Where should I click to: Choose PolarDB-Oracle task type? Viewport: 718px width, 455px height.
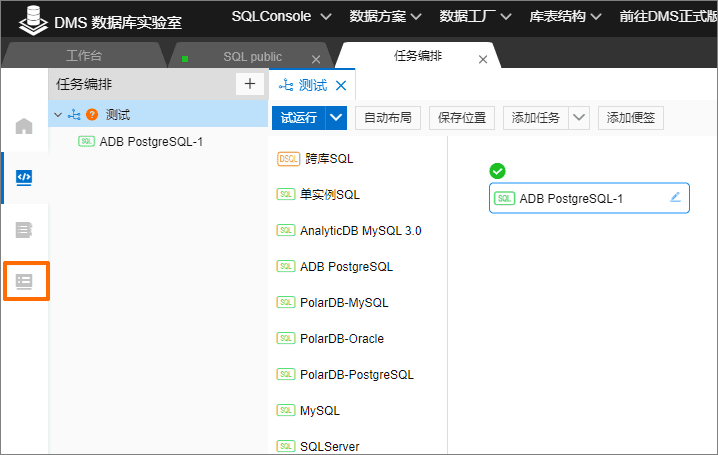pyautogui.click(x=342, y=338)
